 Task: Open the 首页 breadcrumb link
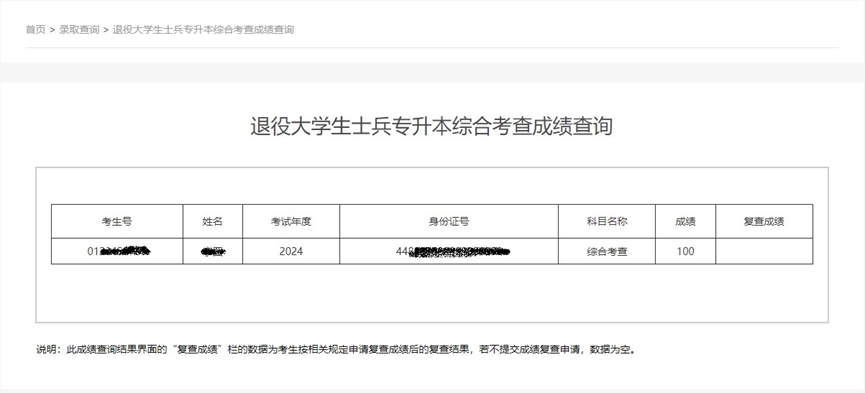35,30
